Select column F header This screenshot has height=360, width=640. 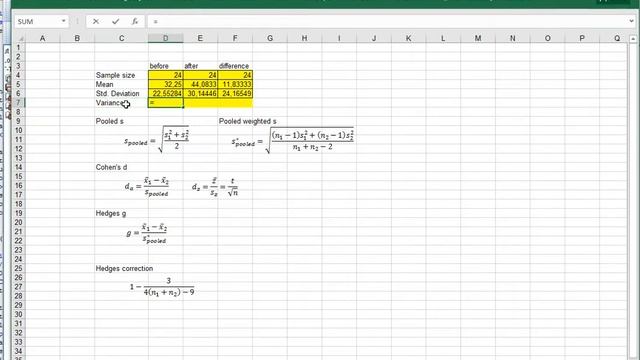click(235, 38)
